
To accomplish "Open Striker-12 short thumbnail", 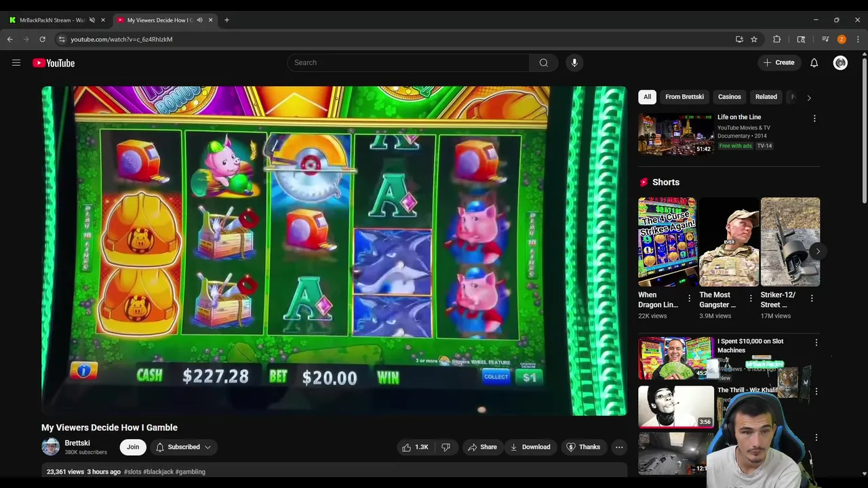I will click(x=790, y=242).
